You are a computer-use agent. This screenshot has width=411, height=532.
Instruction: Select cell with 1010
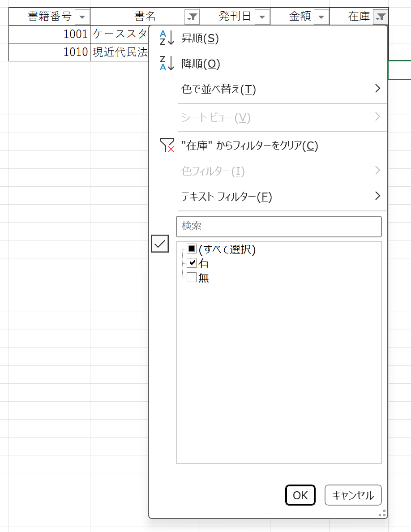[50, 52]
